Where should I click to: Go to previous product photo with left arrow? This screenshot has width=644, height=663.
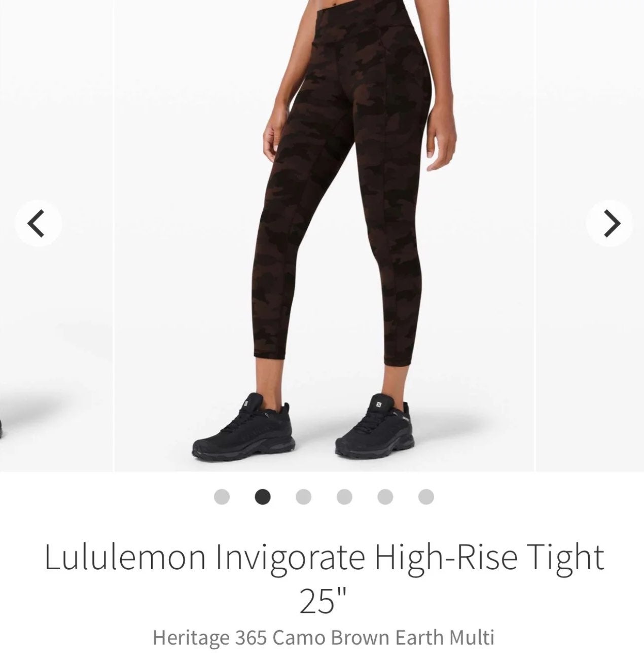38,223
